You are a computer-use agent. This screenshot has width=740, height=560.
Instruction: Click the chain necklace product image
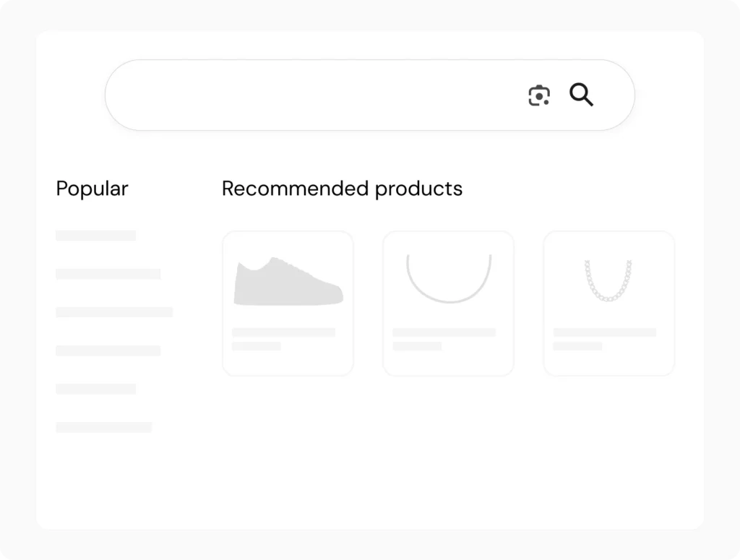click(608, 280)
